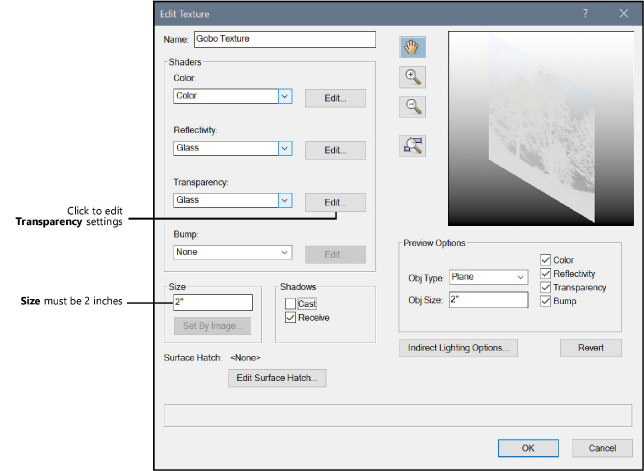Click Edit button for Transparency shader
Screen dimensions: 644x471
tap(335, 202)
